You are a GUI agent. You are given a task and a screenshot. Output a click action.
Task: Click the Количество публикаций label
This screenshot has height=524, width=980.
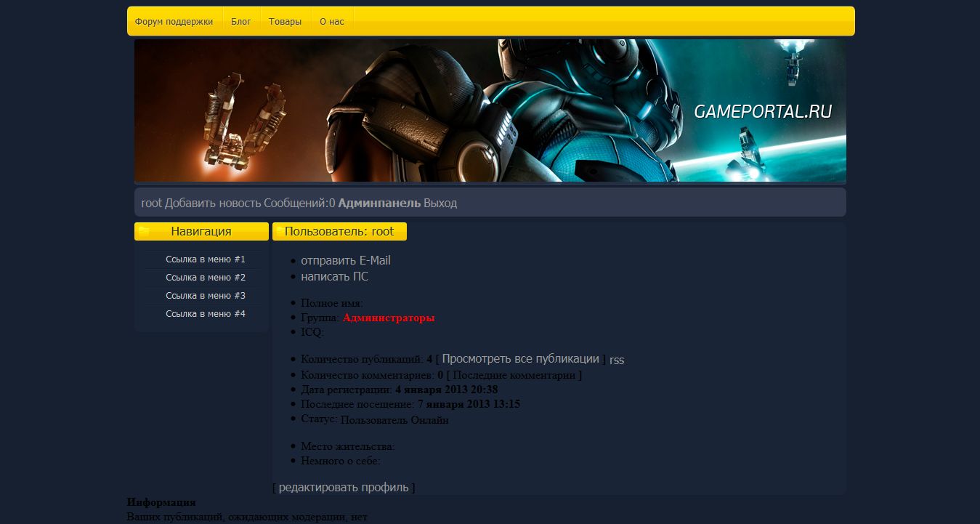[362, 360]
